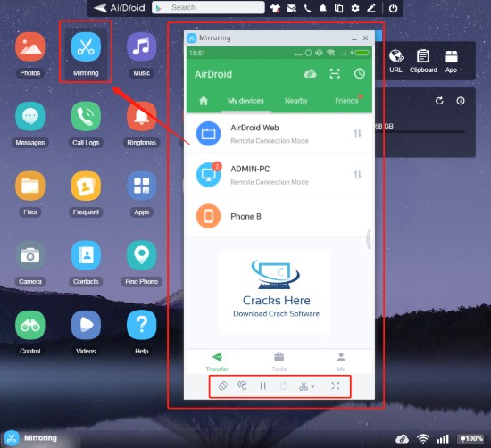Open the Tools bottom tab

tap(279, 361)
